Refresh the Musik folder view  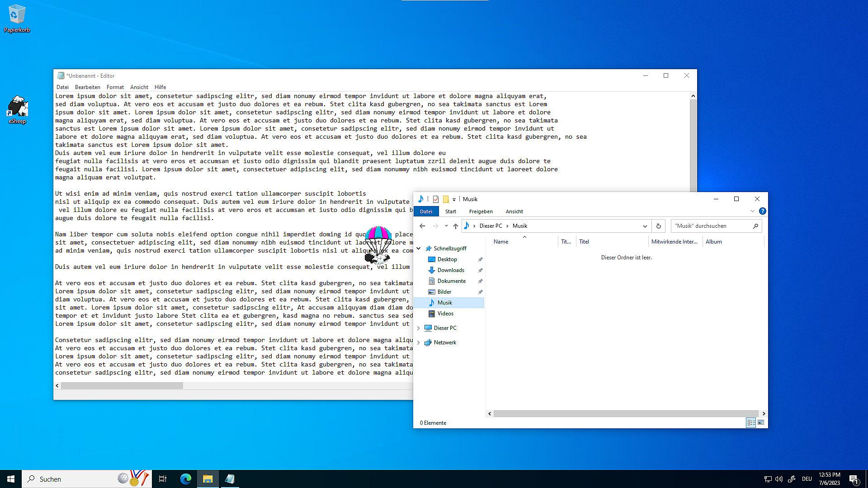tap(658, 226)
